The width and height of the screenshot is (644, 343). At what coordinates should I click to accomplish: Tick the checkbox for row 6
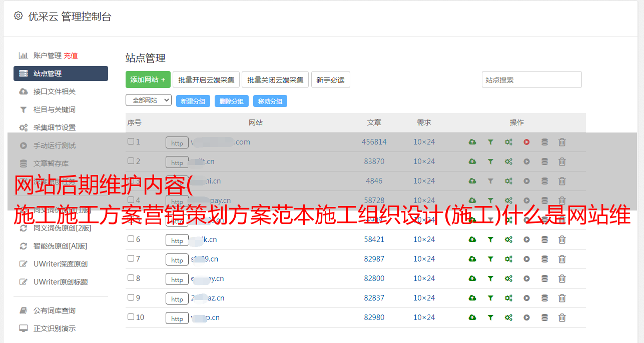point(131,239)
